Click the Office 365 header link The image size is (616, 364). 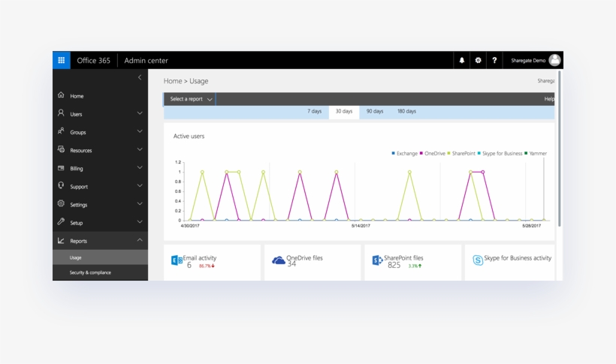pos(93,61)
